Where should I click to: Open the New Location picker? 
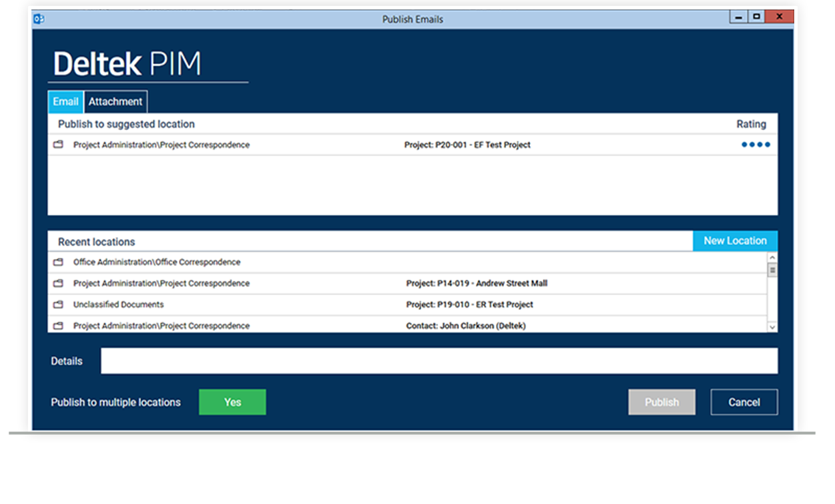click(735, 241)
